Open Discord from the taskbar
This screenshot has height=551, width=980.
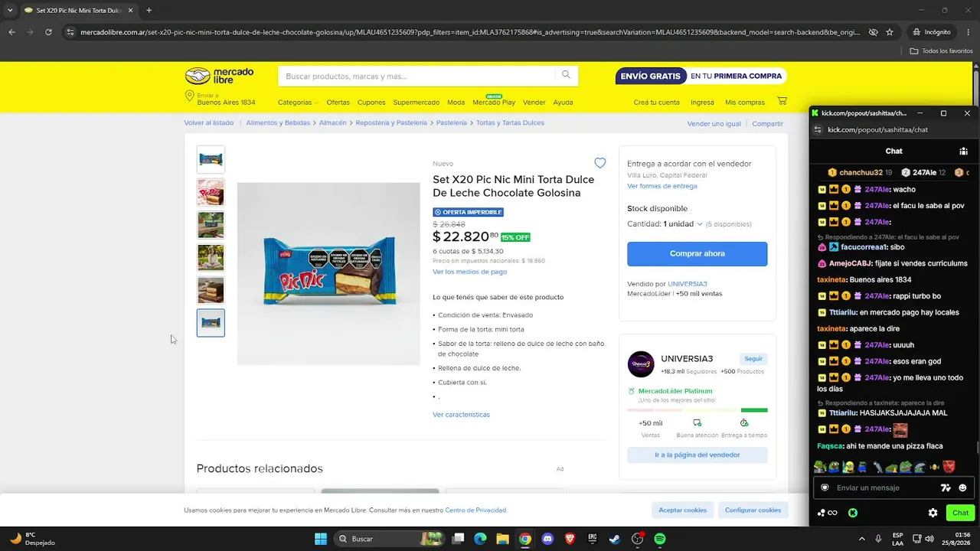(x=547, y=539)
